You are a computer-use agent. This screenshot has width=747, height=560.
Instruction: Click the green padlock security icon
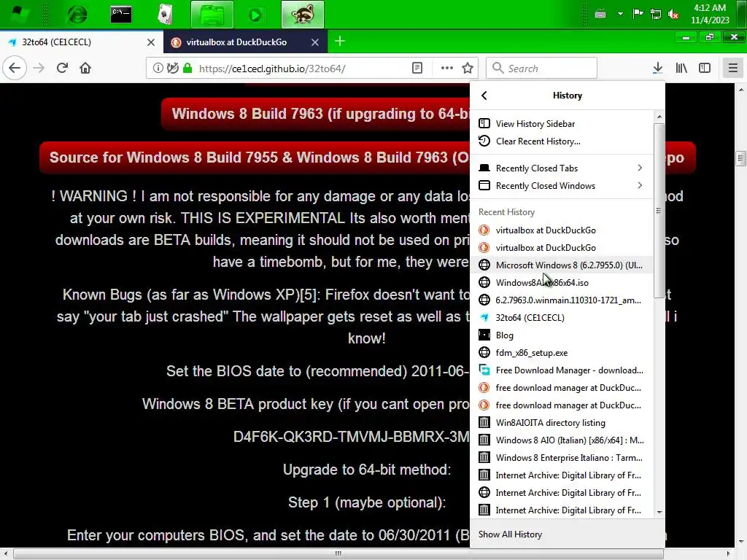coord(187,68)
